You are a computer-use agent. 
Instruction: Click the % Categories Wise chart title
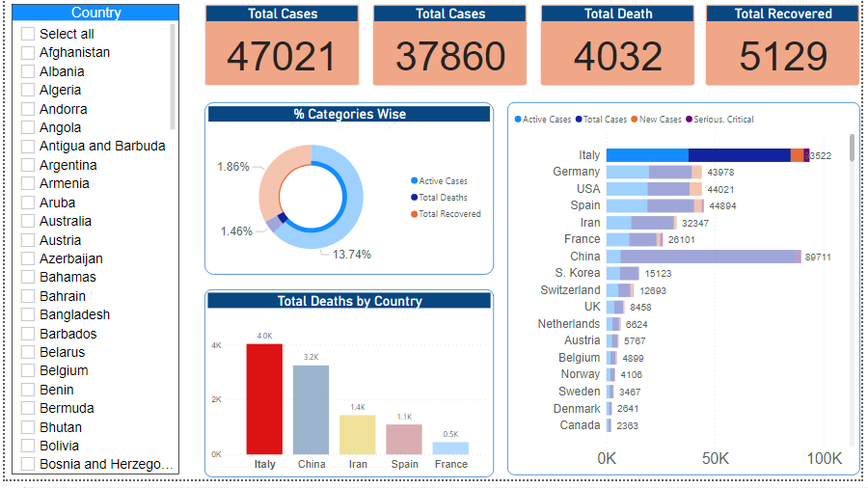click(x=349, y=114)
